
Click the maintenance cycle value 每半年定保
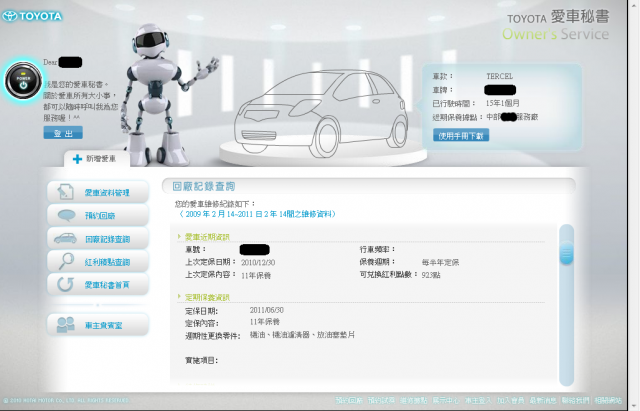[440, 262]
